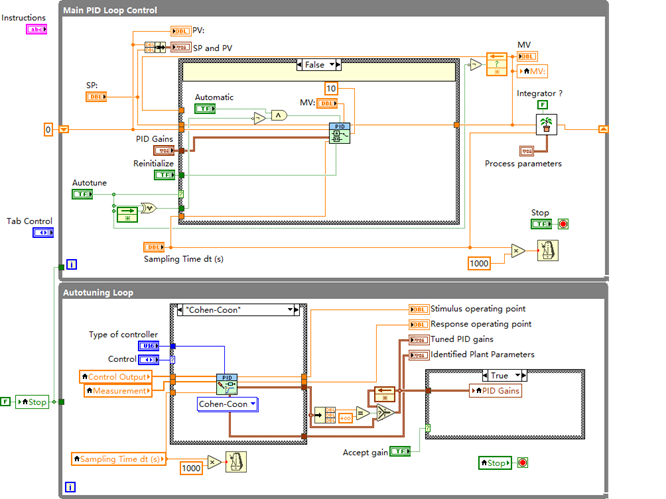Open the False case selector dropdown
This screenshot has height=499, width=666.
[321, 64]
